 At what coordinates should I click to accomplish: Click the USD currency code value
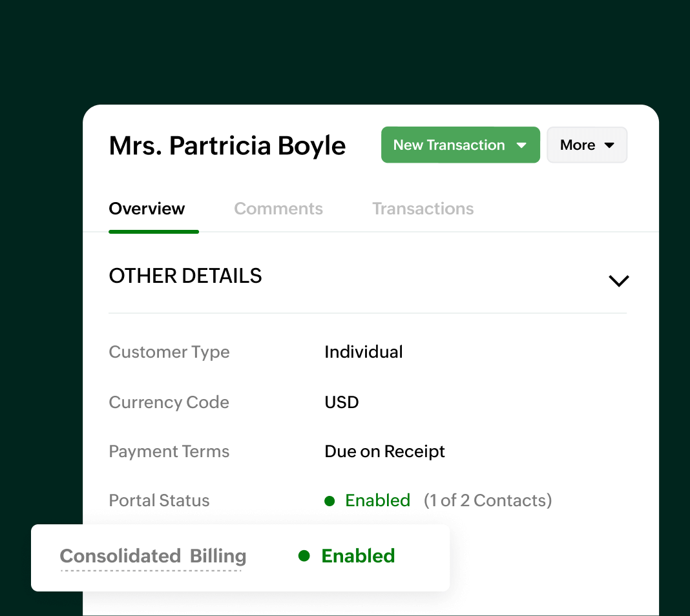pyautogui.click(x=342, y=402)
